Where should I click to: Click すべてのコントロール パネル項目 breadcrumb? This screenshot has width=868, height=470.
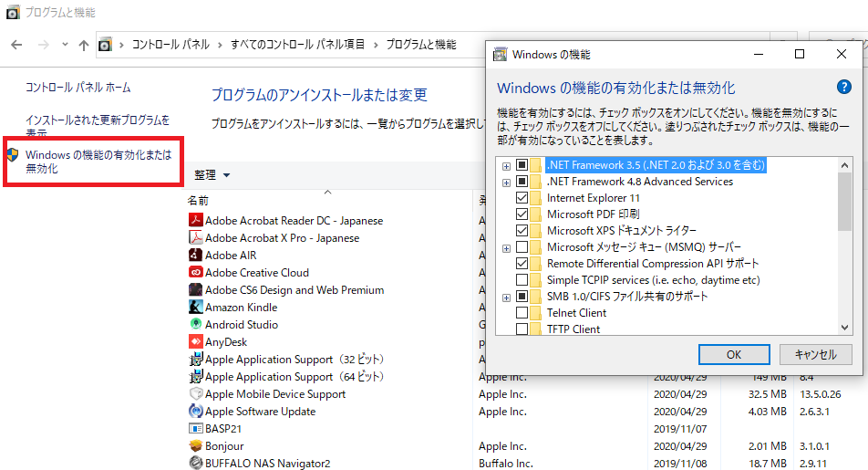[x=298, y=45]
